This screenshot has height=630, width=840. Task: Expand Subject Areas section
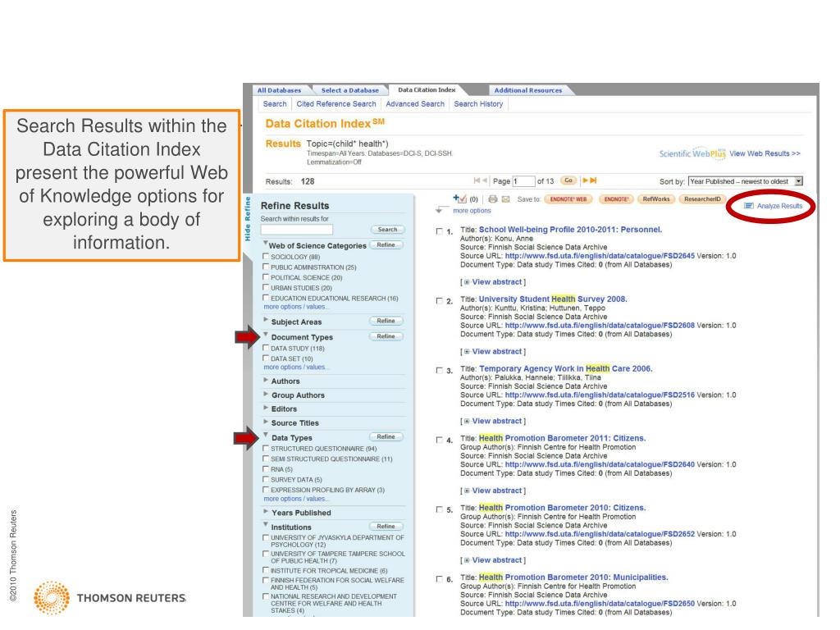(x=266, y=320)
